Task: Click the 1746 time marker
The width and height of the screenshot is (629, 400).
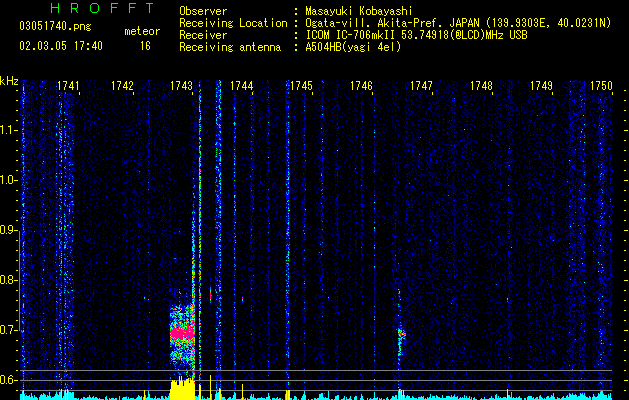Action: 361,86
